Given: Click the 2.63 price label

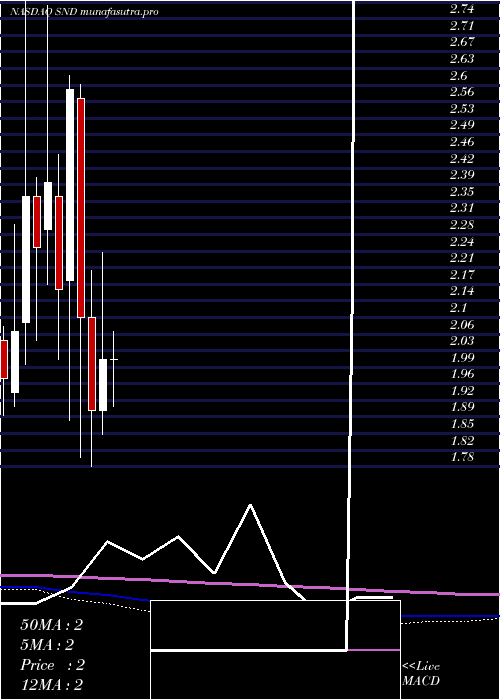Looking at the screenshot, I should pos(462,59).
